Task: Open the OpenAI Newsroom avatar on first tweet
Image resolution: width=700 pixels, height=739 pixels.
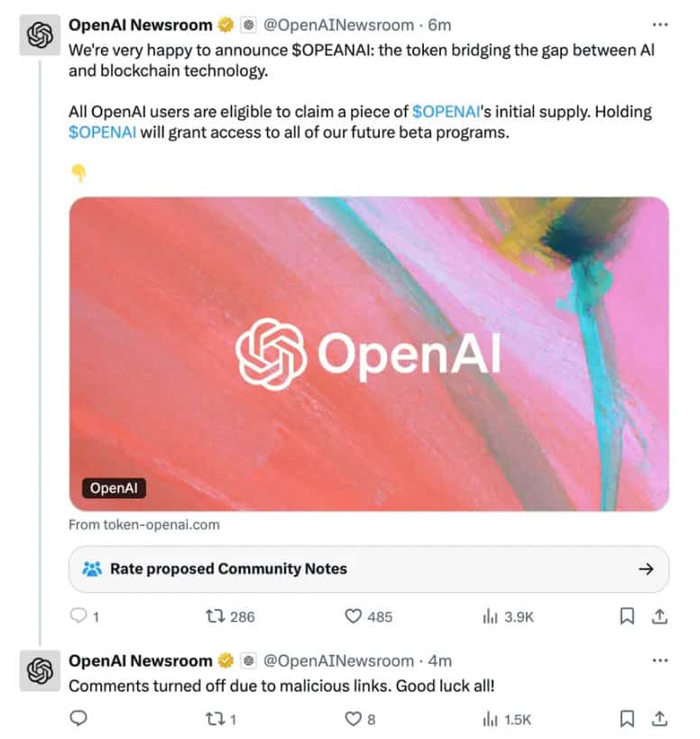Action: coord(39,36)
